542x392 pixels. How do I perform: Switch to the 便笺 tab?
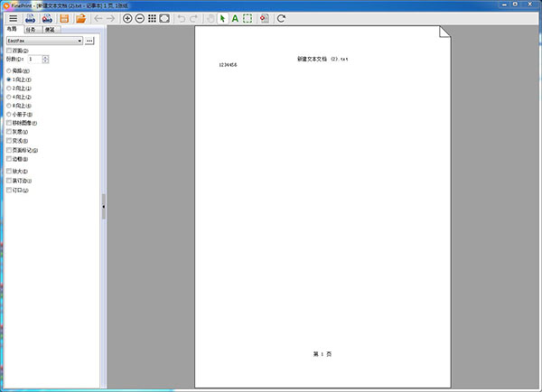(x=50, y=30)
